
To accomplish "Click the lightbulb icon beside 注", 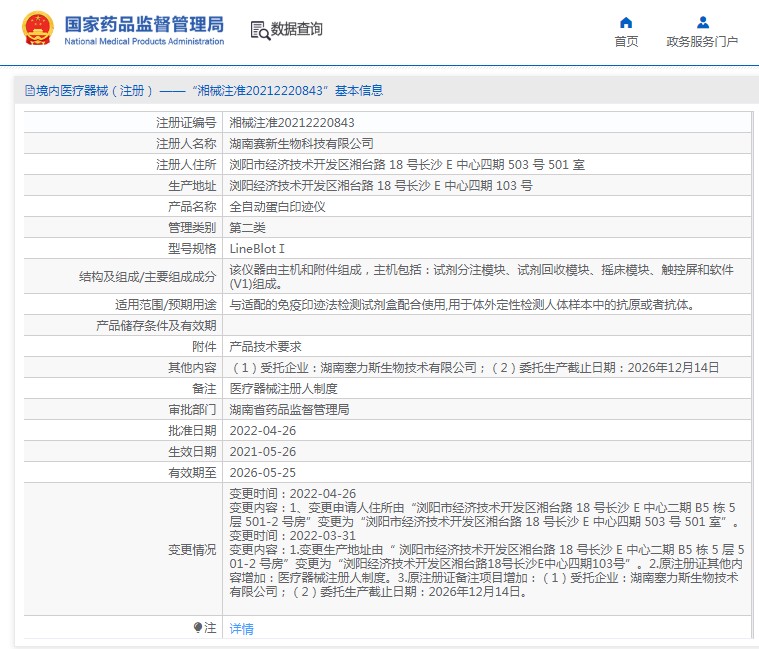I will [198, 628].
